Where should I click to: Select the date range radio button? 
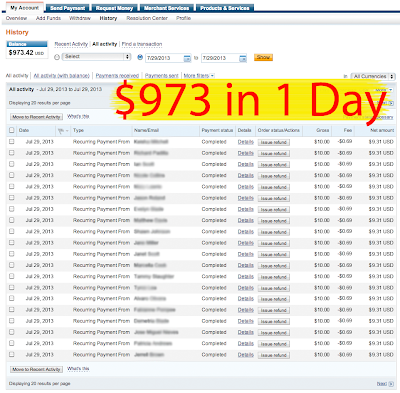point(140,57)
